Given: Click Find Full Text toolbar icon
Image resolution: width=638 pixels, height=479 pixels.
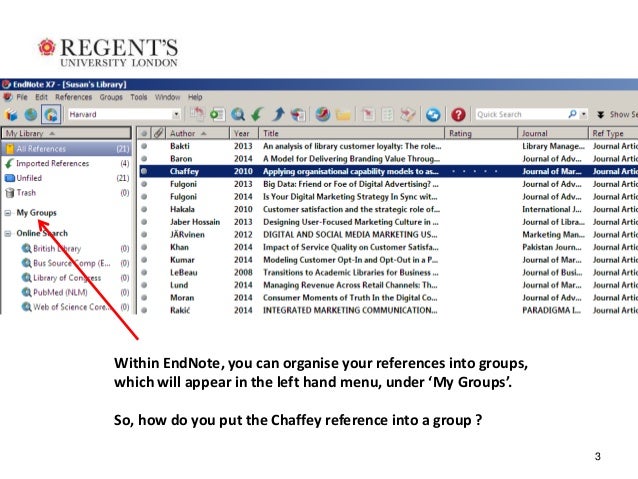Looking at the screenshot, I should click(x=298, y=114).
